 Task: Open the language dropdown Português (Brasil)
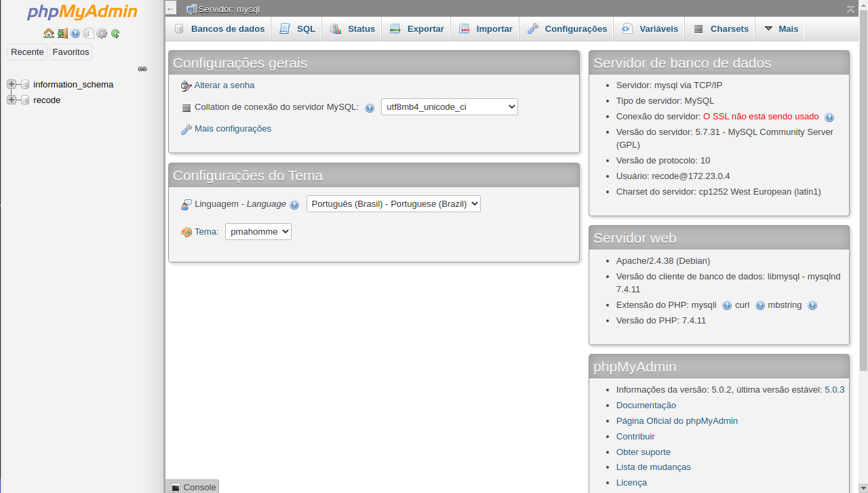[393, 203]
